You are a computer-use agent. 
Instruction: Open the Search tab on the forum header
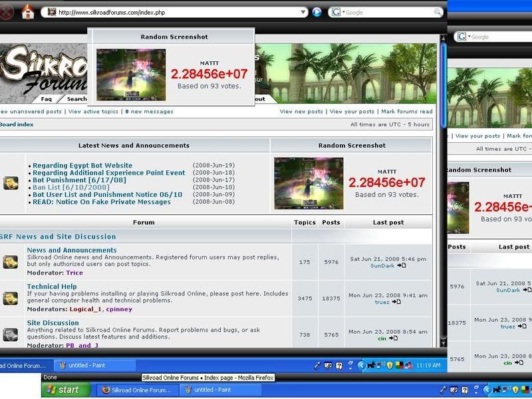pos(76,98)
